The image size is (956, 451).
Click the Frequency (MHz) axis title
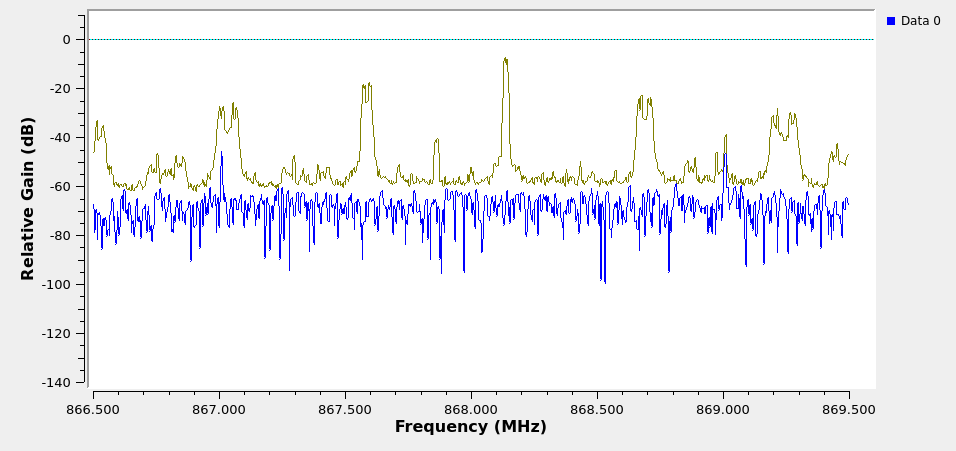(470, 427)
